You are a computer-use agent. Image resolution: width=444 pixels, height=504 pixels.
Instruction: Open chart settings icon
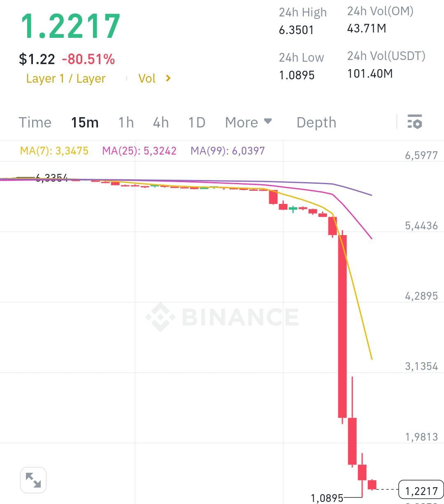(414, 122)
